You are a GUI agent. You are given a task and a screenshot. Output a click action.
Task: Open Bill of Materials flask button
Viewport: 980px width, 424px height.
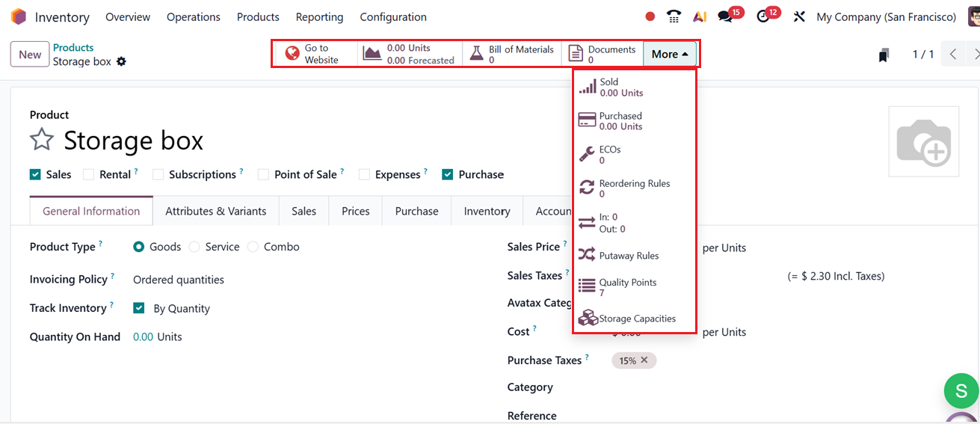tap(512, 54)
